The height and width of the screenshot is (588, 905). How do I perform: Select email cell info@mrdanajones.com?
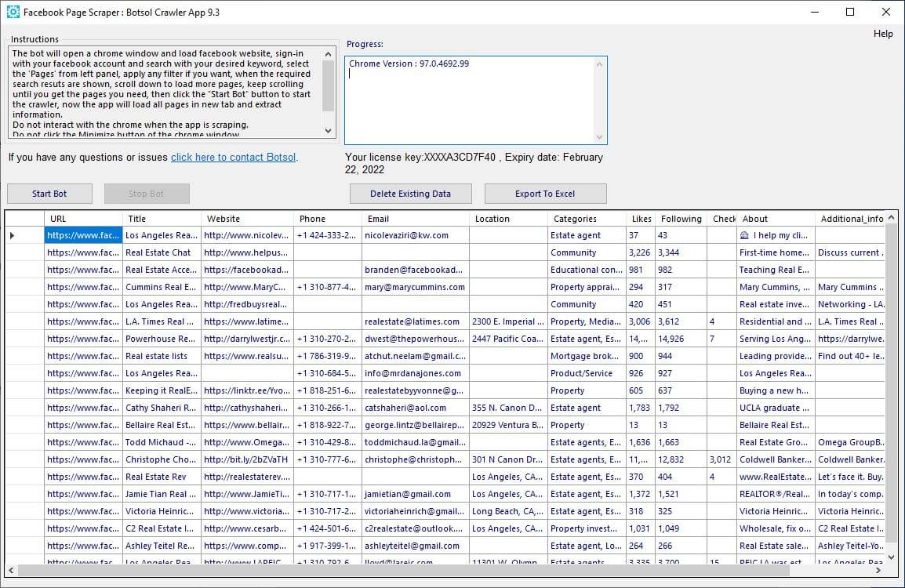(x=416, y=374)
